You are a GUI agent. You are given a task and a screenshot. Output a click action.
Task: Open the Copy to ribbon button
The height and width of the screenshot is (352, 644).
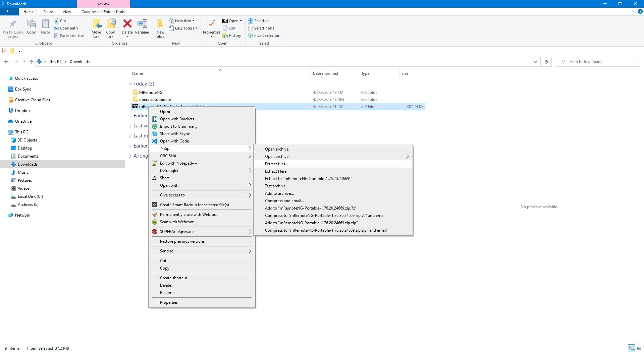coord(110,28)
